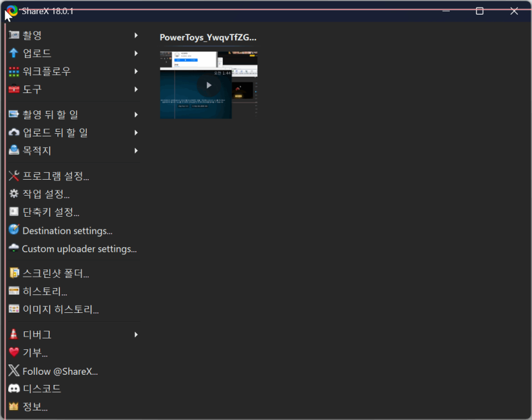Open 정보... about dialog
The image size is (532, 420).
point(74,407)
